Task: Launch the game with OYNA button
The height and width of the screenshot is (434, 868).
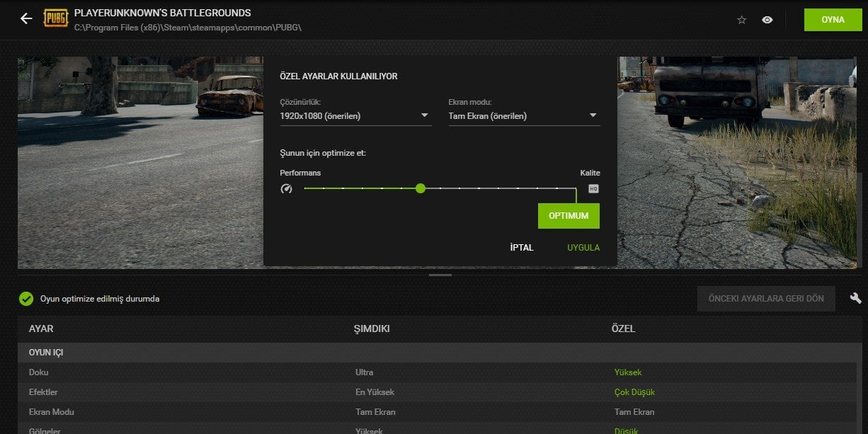Action: [x=833, y=20]
